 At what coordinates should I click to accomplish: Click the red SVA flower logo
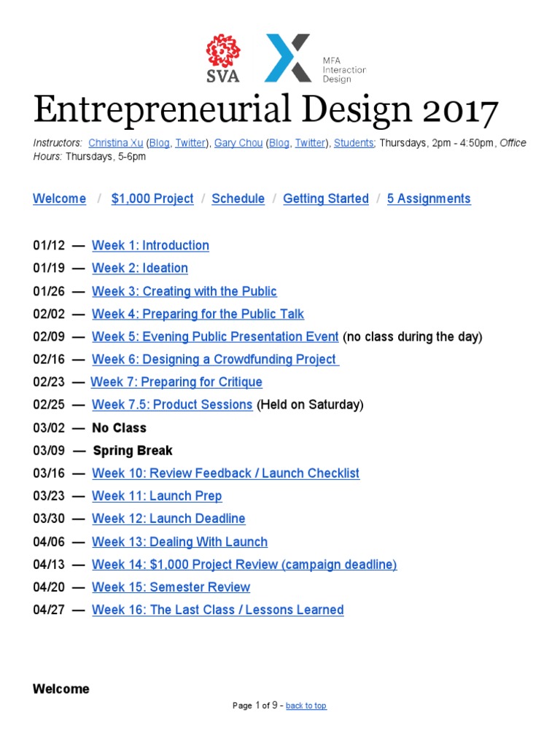click(223, 58)
